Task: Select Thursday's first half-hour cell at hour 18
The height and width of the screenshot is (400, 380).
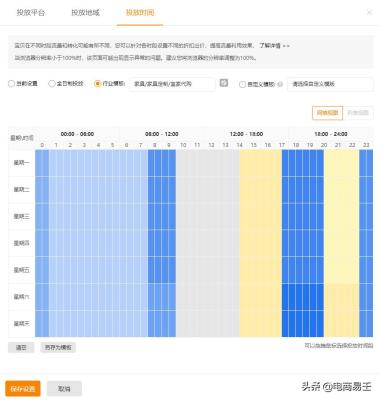Action: (x=292, y=243)
